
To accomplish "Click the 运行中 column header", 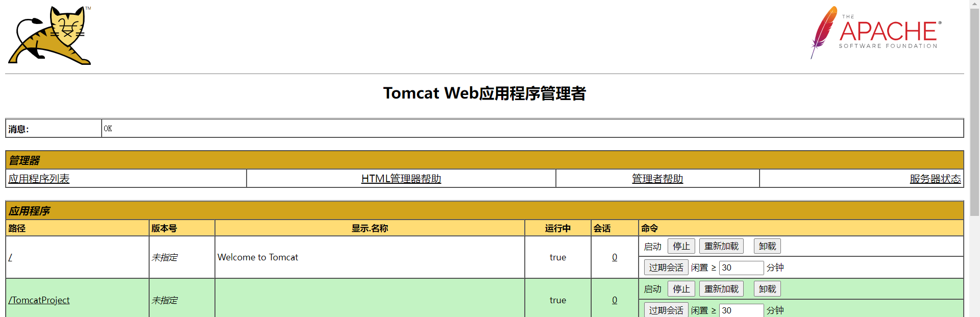I will [x=558, y=228].
